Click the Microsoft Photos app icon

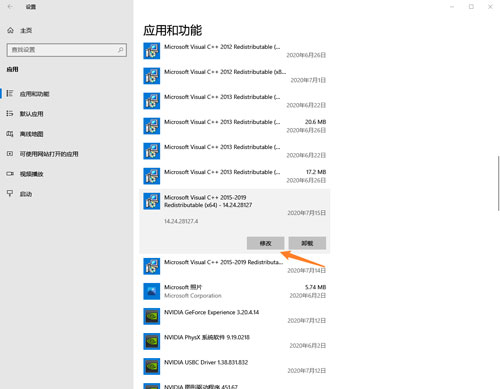[x=152, y=291]
